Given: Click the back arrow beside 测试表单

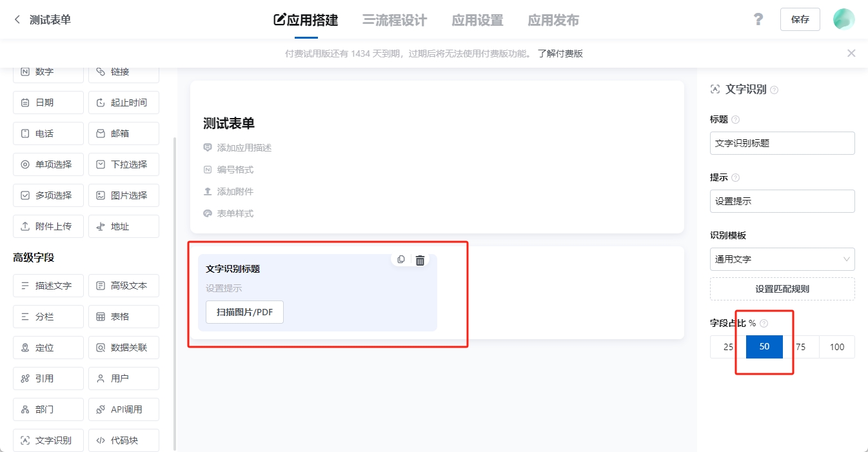Looking at the screenshot, I should [17, 20].
